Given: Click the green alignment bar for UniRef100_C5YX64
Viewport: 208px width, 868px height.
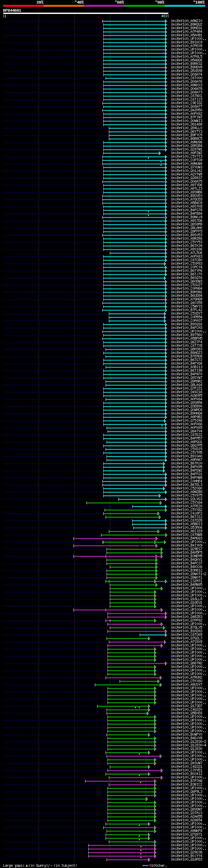Looking at the screenshot, I should (x=124, y=503).
